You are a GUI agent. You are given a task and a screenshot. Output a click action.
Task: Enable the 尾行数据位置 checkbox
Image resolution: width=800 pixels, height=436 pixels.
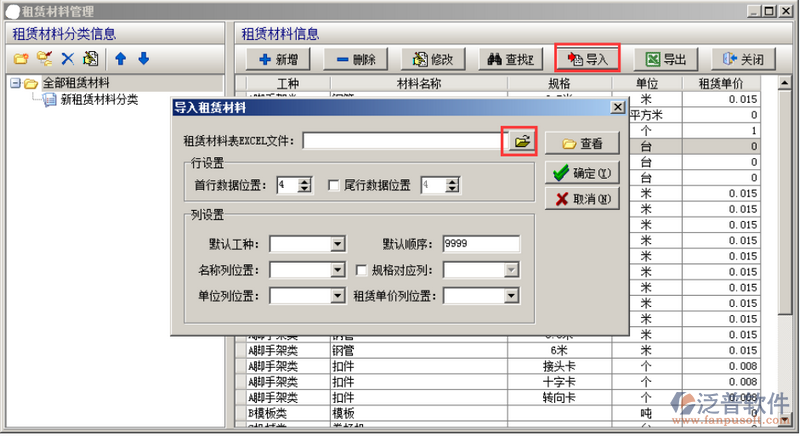point(334,185)
